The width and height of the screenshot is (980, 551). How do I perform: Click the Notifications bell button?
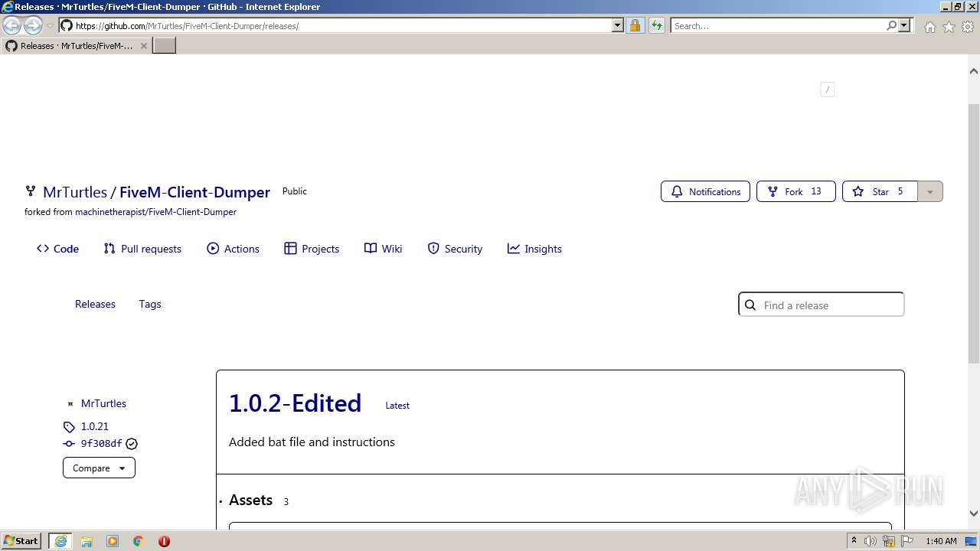click(705, 191)
